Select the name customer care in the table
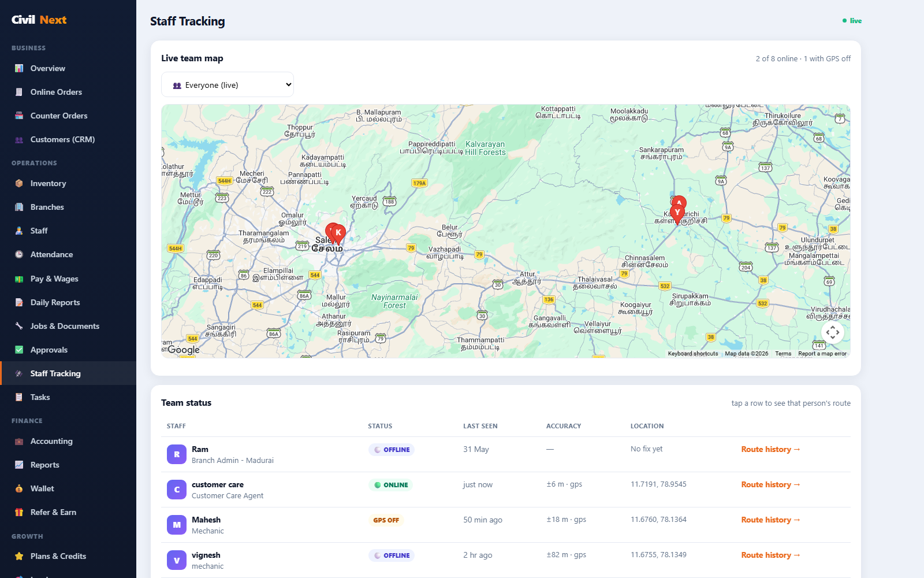This screenshot has height=578, width=924. tap(218, 484)
